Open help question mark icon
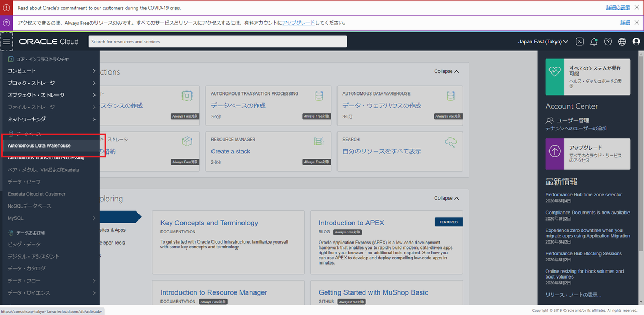 tap(608, 41)
